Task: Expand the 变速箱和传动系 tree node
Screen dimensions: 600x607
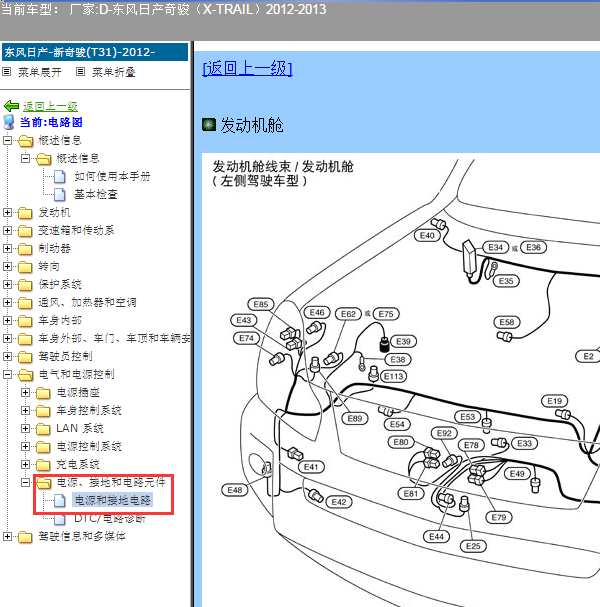Action: coord(7,230)
